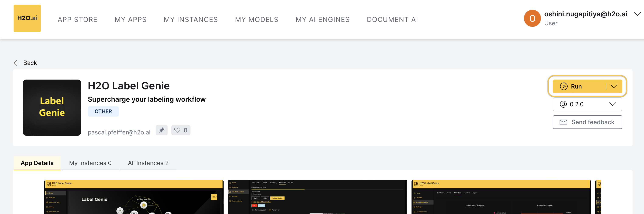
Task: Expand the Run button dropdown arrow
Action: [614, 86]
